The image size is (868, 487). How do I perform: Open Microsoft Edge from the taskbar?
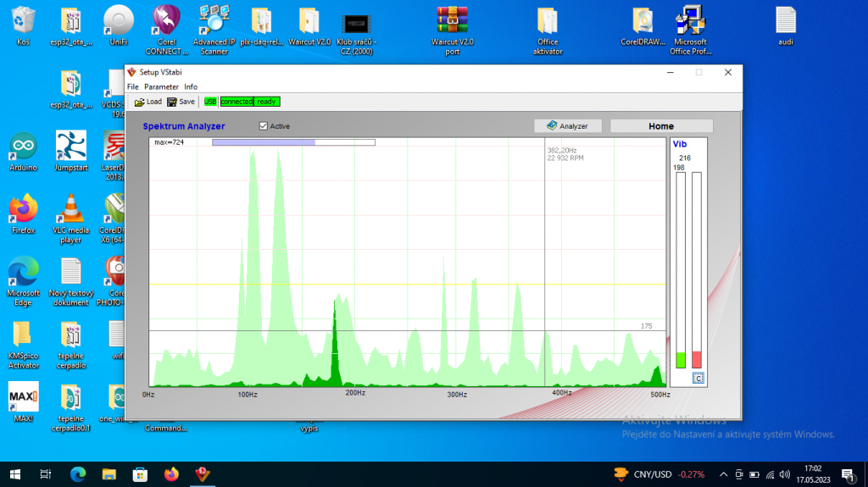(x=78, y=473)
